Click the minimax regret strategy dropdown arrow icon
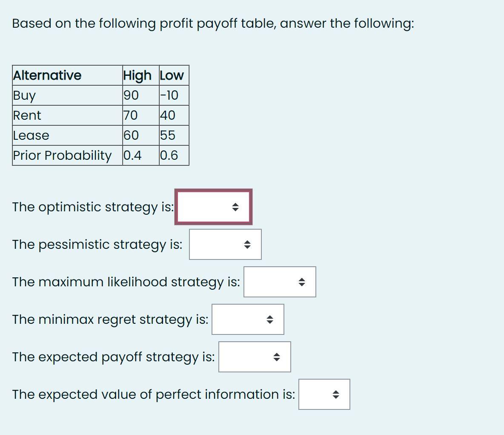The width and height of the screenshot is (504, 435). [270, 320]
